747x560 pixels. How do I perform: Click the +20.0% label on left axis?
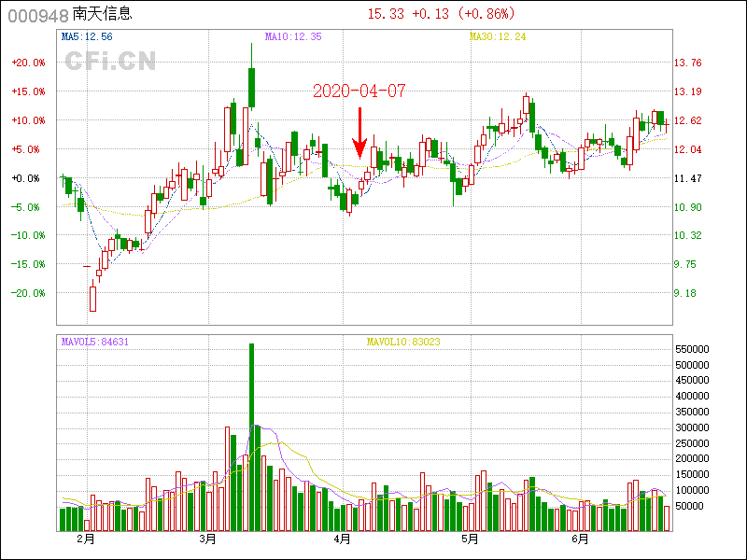[x=28, y=63]
